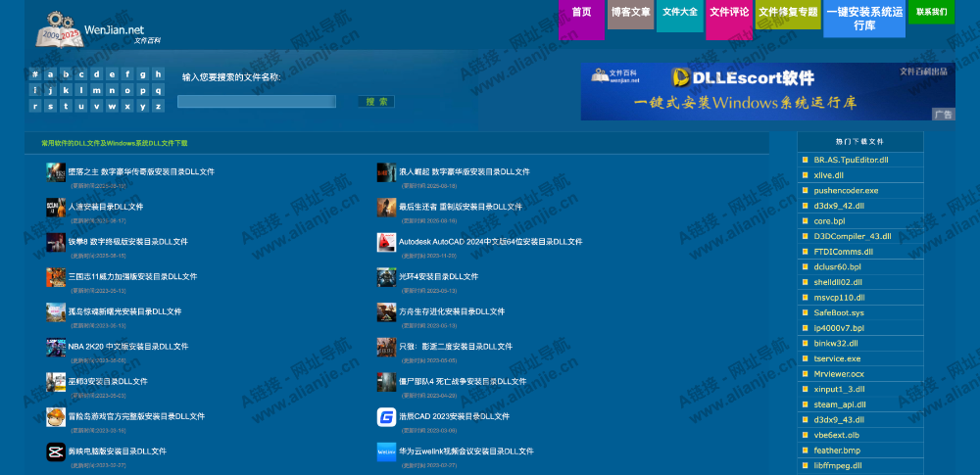Click the 华为云welink icon
This screenshot has height=475, width=980.
point(386,451)
